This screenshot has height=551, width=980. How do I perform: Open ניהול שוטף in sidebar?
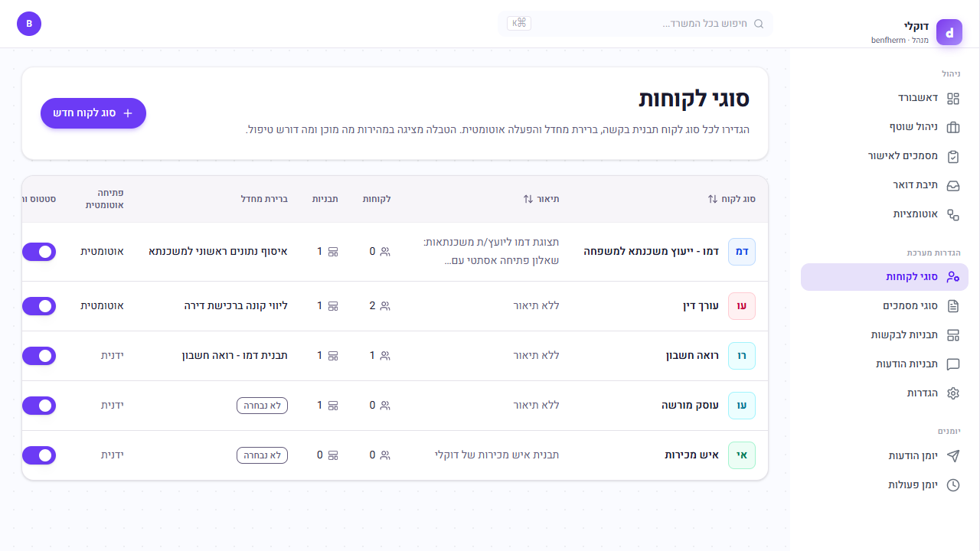pos(885,127)
